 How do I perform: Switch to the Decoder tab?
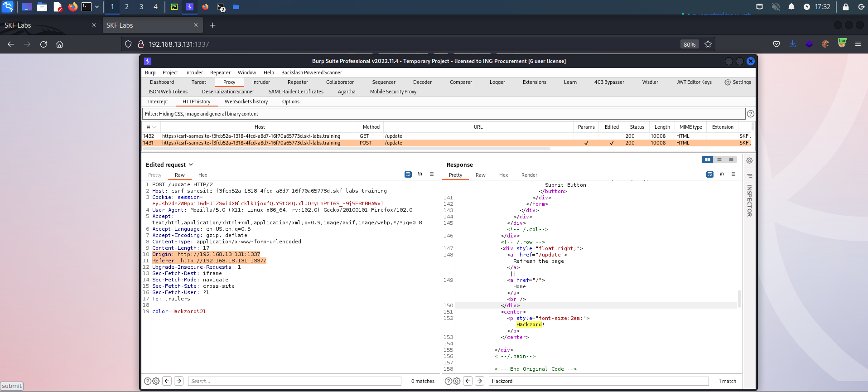click(x=422, y=82)
